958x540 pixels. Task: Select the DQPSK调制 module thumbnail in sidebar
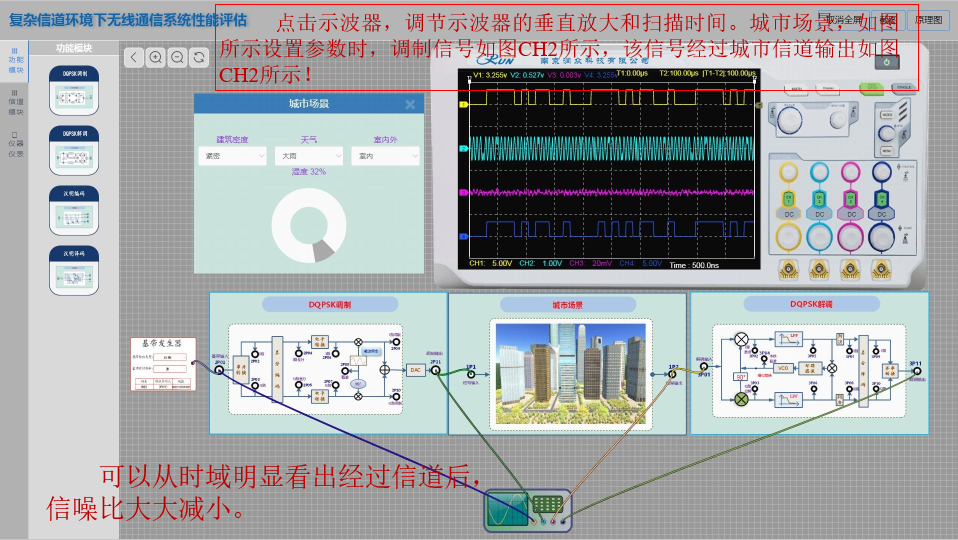tap(74, 94)
